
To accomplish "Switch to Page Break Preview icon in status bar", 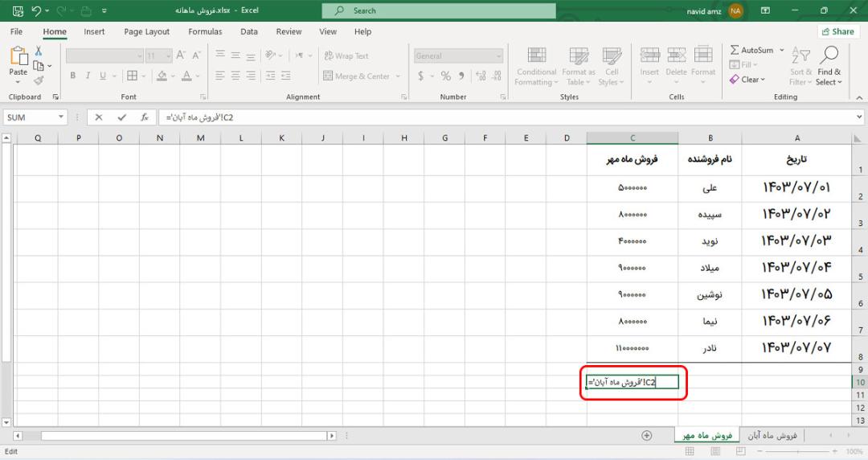I will [x=741, y=452].
